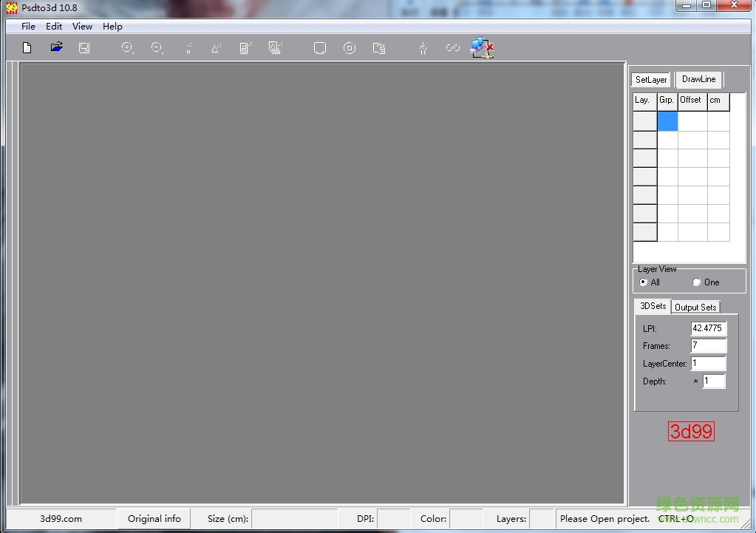756x533 pixels.
Task: Open the View menu
Action: coord(82,27)
